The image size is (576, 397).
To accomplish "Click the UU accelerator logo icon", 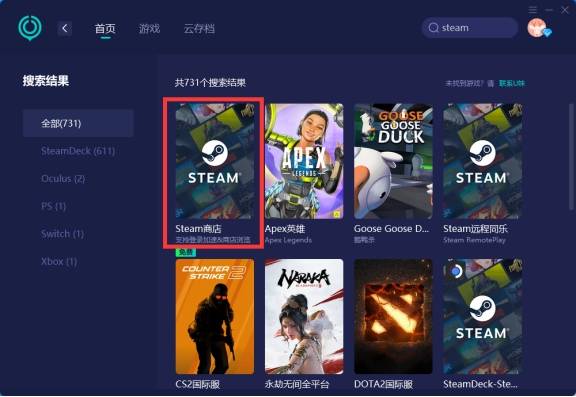I will [30, 27].
